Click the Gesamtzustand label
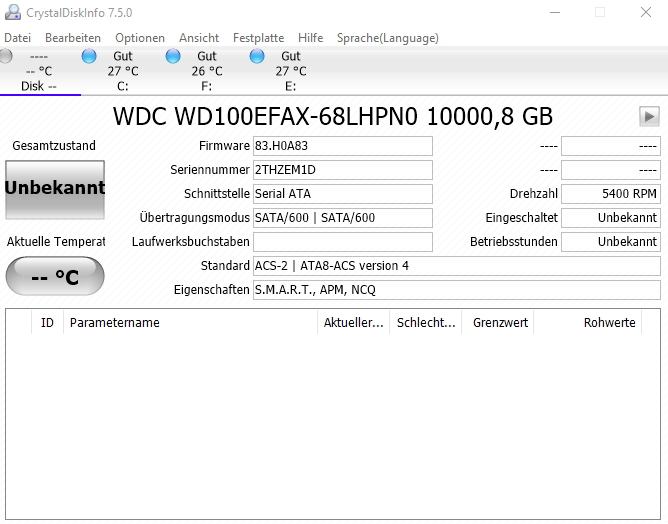This screenshot has width=668, height=524. (x=54, y=146)
